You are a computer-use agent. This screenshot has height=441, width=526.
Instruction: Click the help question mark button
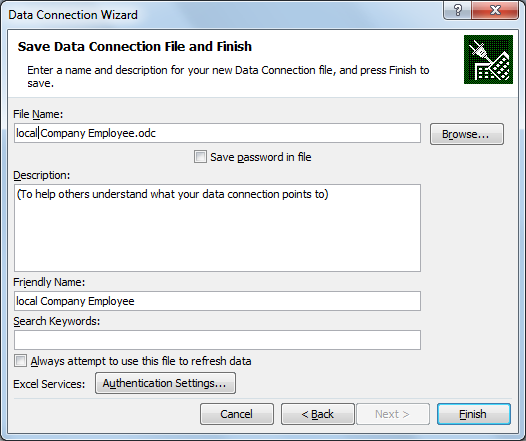(457, 10)
